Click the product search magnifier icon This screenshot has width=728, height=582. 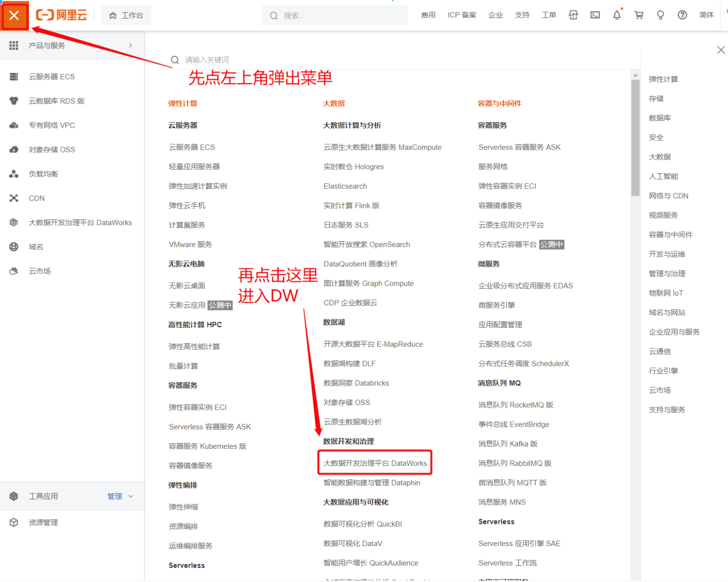coord(175,60)
